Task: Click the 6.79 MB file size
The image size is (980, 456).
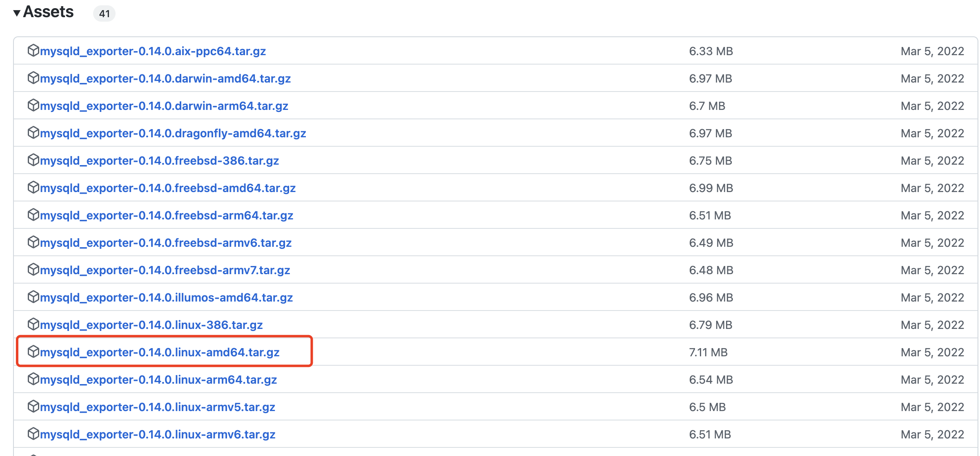Action: point(711,325)
